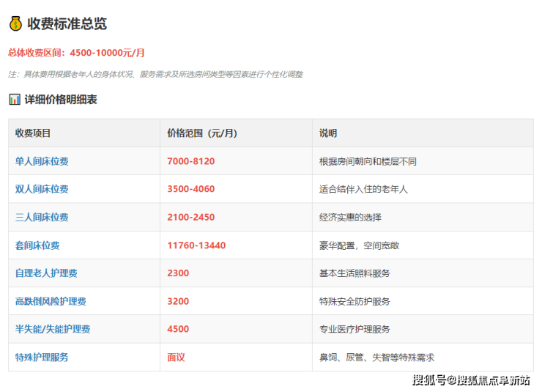Open the 单人间床位费 item
The height and width of the screenshot is (392, 542).
tap(42, 161)
